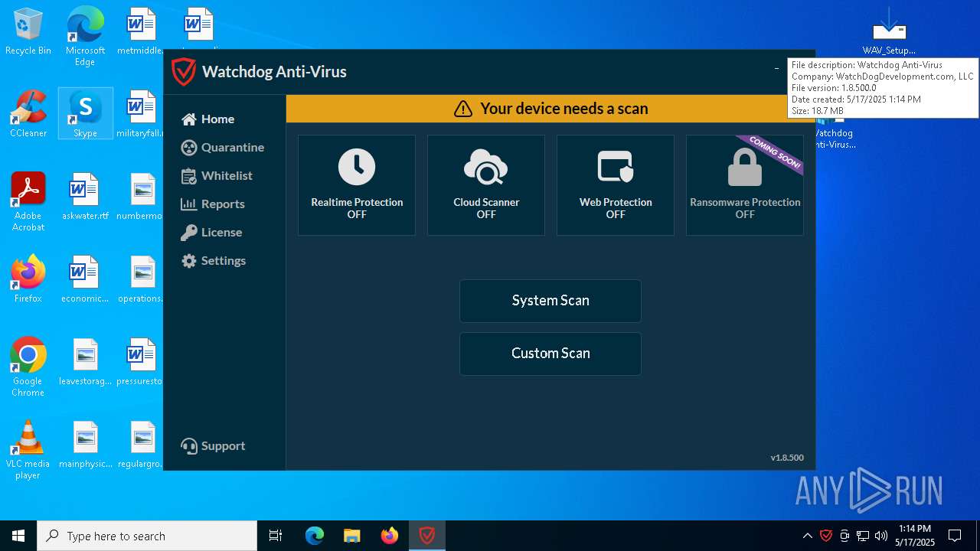980x551 pixels.
Task: Select the pressuresto... document icon
Action: coord(141,362)
